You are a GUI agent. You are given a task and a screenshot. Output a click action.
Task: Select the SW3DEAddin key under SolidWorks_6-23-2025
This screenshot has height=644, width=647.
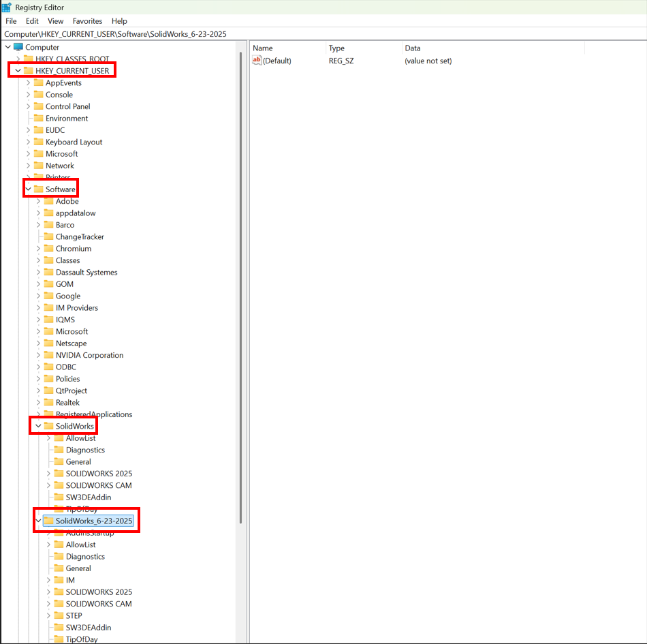tap(89, 628)
